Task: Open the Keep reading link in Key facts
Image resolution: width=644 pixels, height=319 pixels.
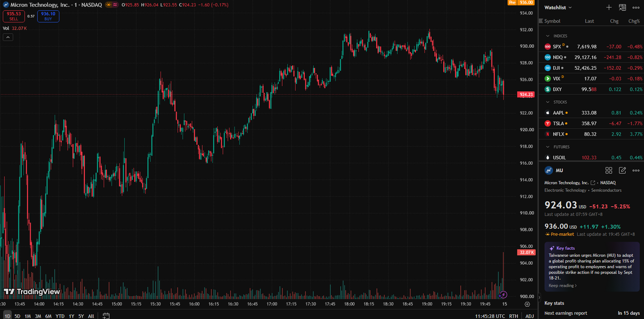Action: [563, 286]
